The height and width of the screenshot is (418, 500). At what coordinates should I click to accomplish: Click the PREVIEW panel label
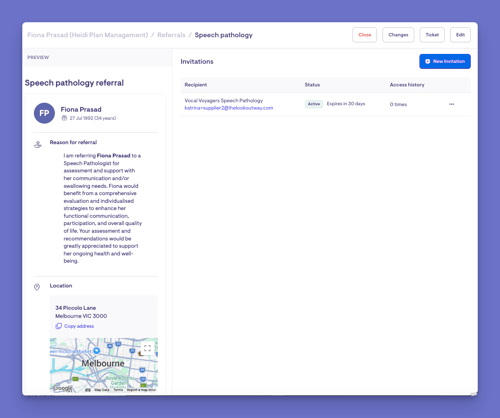(x=38, y=57)
